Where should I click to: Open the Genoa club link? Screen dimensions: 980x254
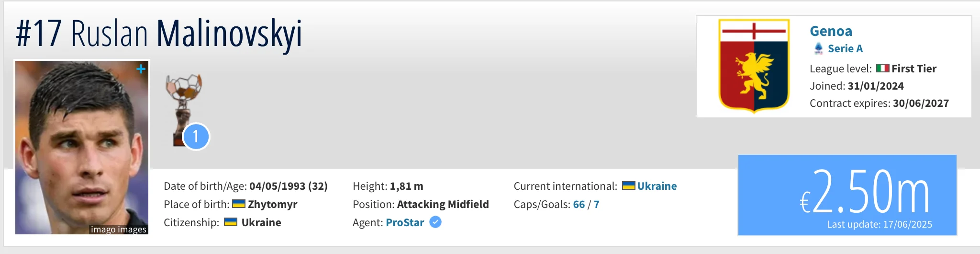pyautogui.click(x=831, y=31)
